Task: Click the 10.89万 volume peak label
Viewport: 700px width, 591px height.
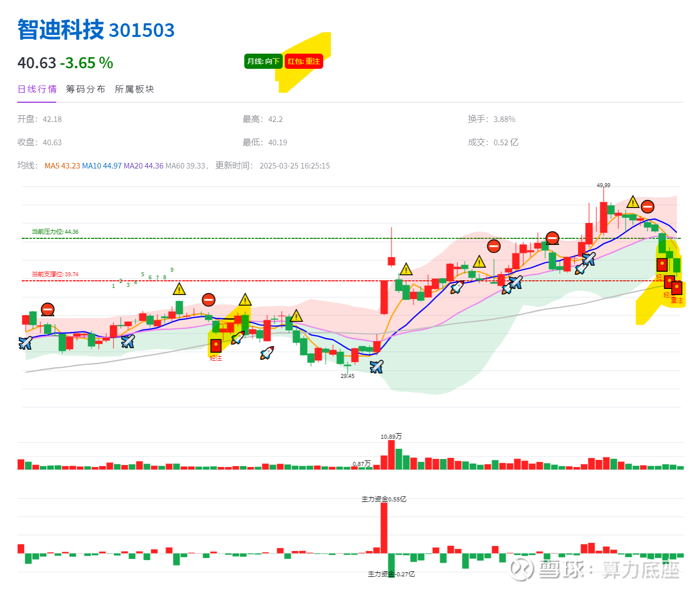Action: click(x=391, y=436)
